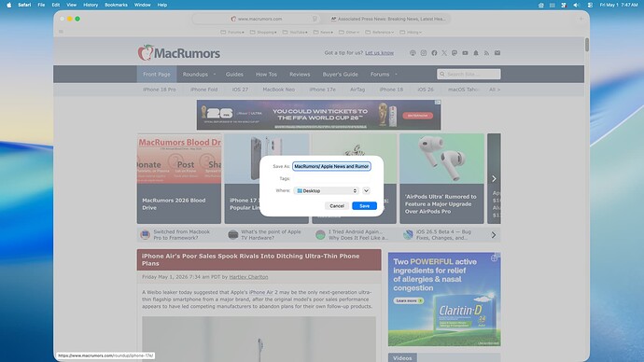
Task: Expand the Forums nav dropdown arrow
Action: point(396,75)
